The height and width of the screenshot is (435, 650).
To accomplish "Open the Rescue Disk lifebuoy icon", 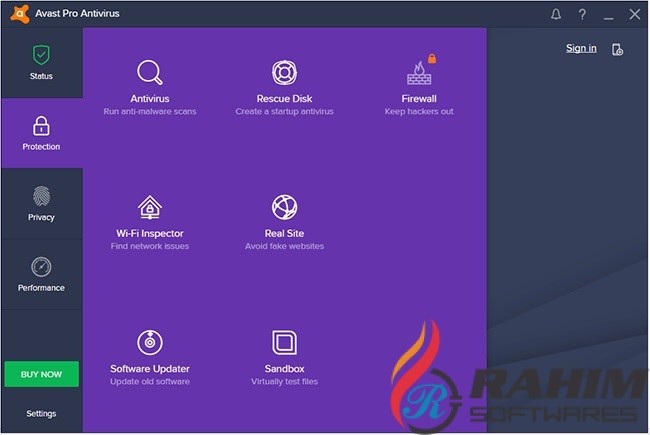I will coord(284,73).
